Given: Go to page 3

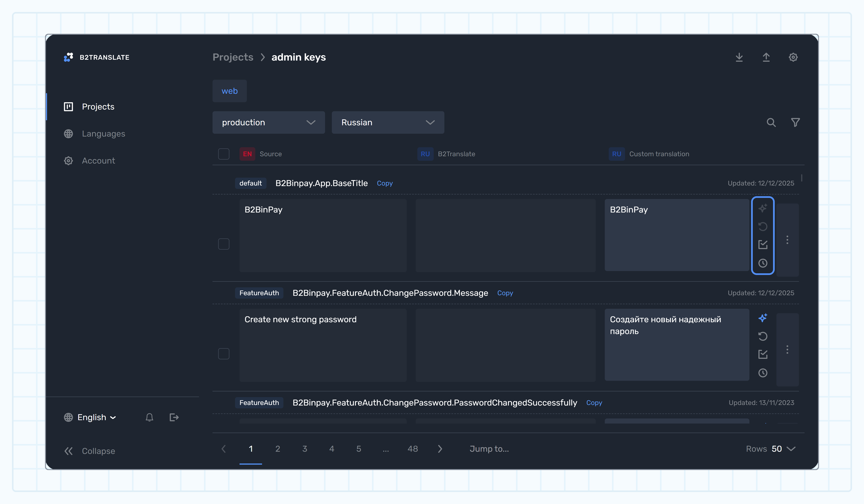Looking at the screenshot, I should 304,449.
